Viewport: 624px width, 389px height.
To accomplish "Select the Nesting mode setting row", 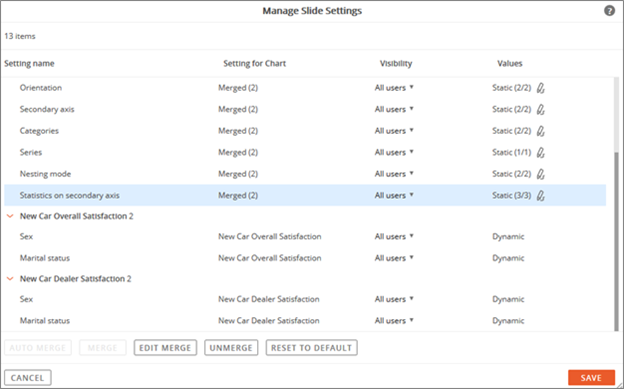I will tap(305, 174).
